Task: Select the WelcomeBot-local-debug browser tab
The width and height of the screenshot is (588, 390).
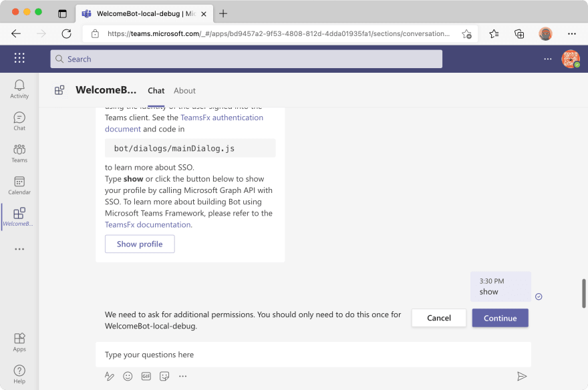Action: [144, 13]
